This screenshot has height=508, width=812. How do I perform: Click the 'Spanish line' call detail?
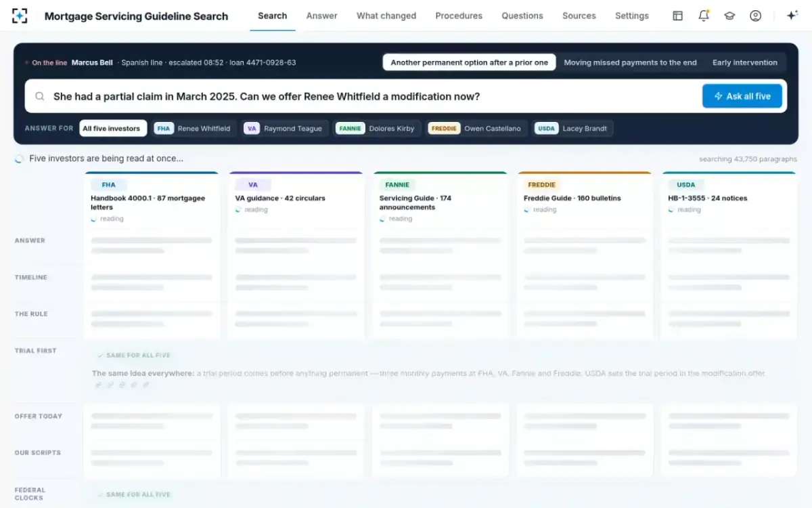[x=141, y=63]
